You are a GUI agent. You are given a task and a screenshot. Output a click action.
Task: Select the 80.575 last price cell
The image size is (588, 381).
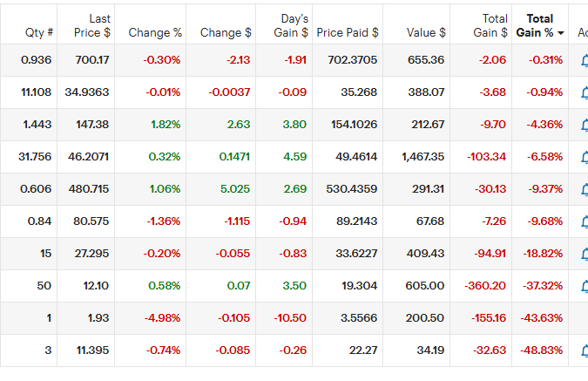pos(86,221)
